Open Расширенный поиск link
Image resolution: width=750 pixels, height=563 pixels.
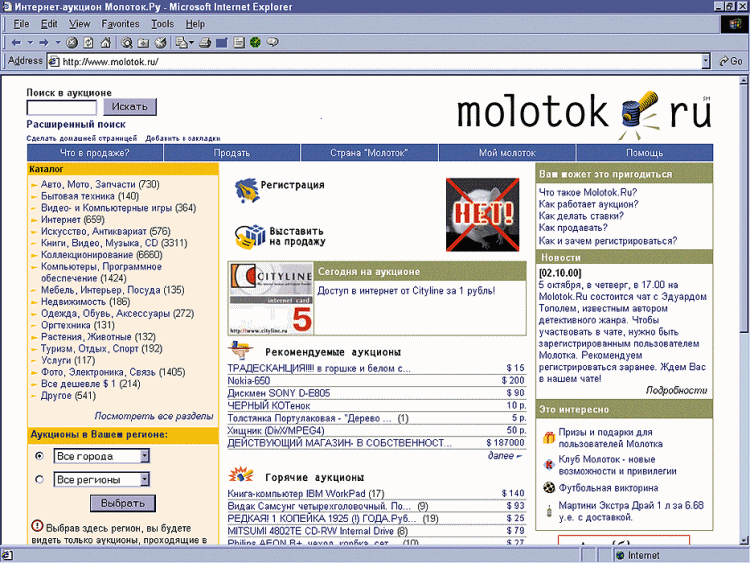click(76, 124)
